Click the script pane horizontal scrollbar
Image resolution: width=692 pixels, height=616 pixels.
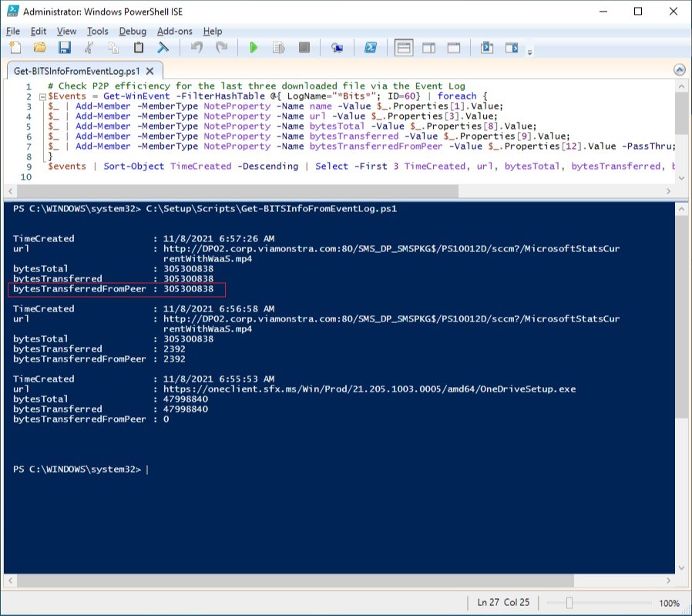tap(238, 191)
